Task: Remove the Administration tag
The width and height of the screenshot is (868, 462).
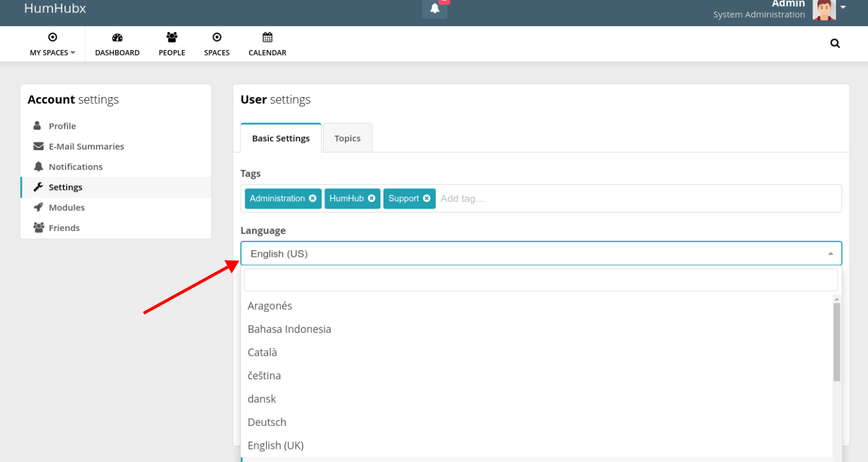Action: [x=312, y=198]
